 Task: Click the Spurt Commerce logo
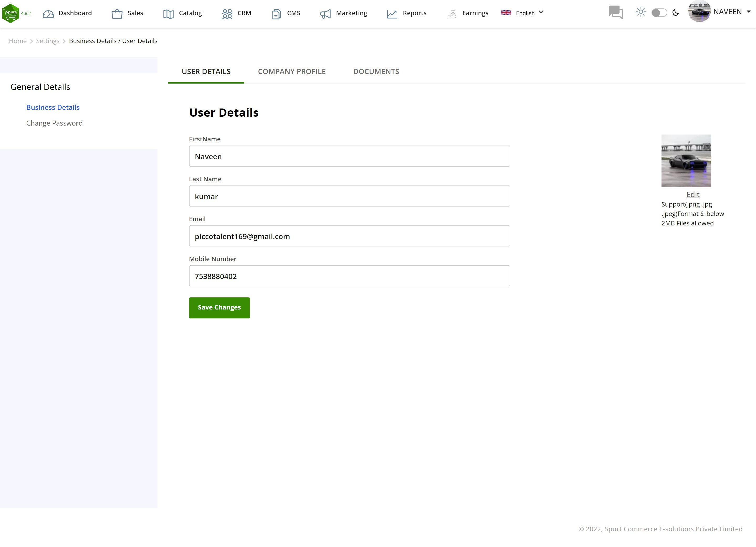click(11, 13)
